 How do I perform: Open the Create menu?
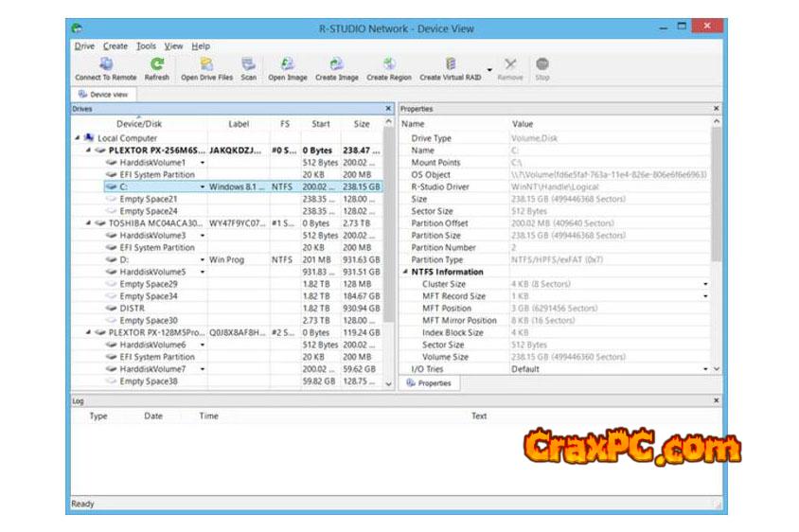[x=115, y=45]
